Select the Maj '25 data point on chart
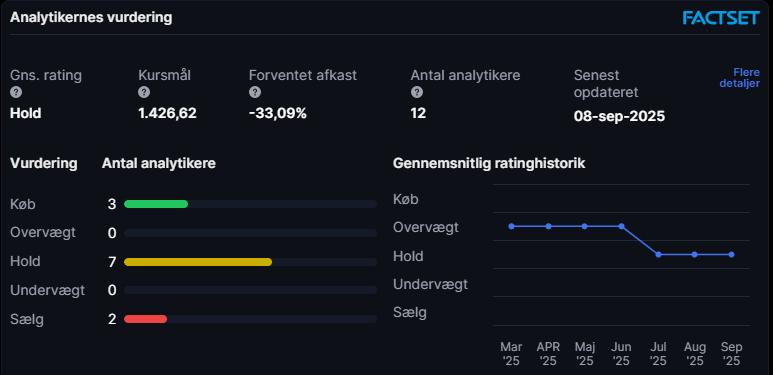773x375 pixels. tap(585, 226)
